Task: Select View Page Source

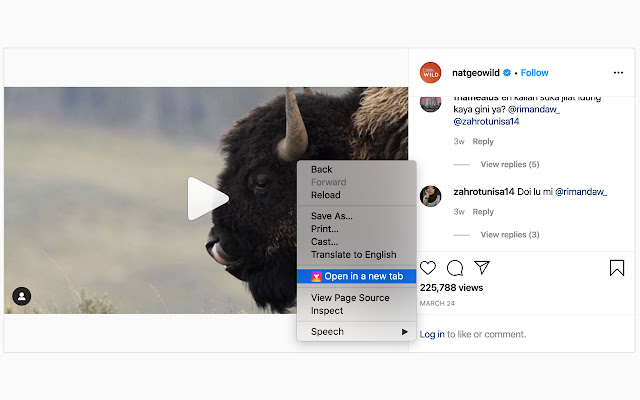Action: coord(356,298)
